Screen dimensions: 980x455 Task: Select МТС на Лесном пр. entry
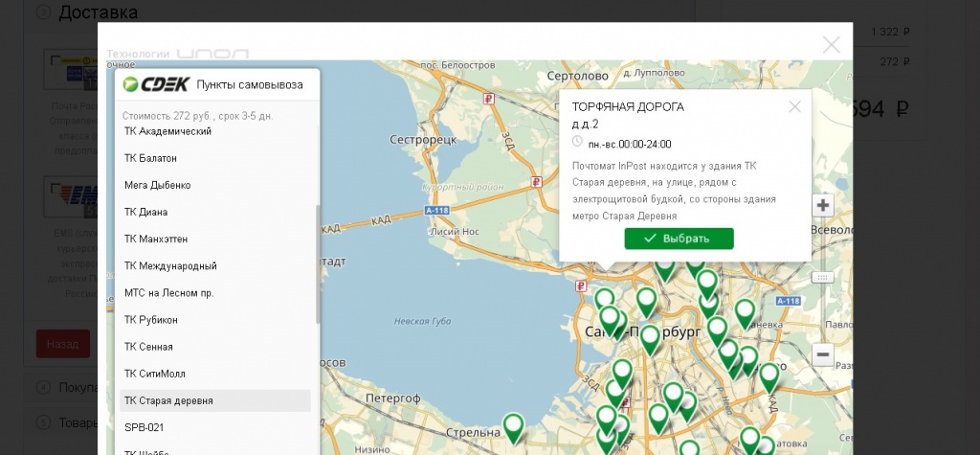tap(168, 292)
